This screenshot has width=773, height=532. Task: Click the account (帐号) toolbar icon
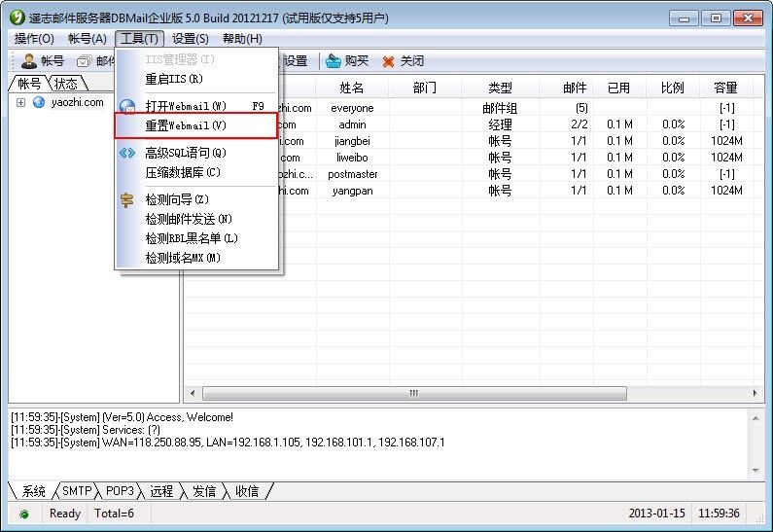click(x=29, y=61)
